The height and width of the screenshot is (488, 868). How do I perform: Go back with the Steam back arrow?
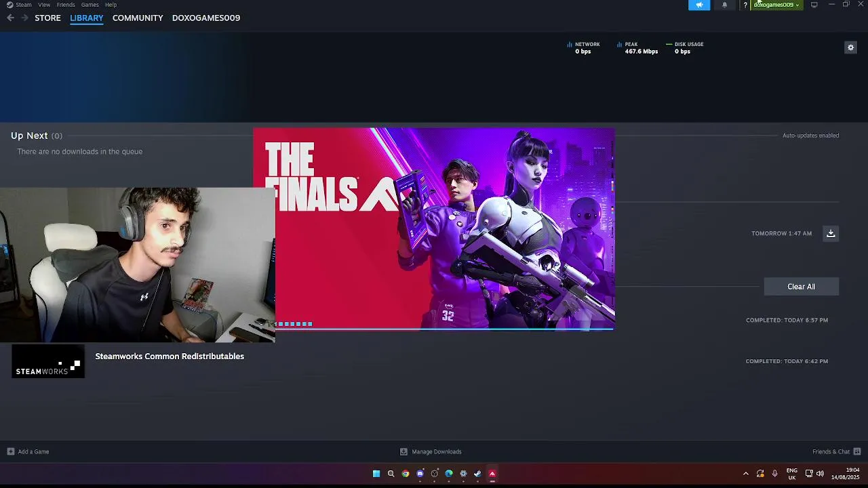[x=10, y=18]
